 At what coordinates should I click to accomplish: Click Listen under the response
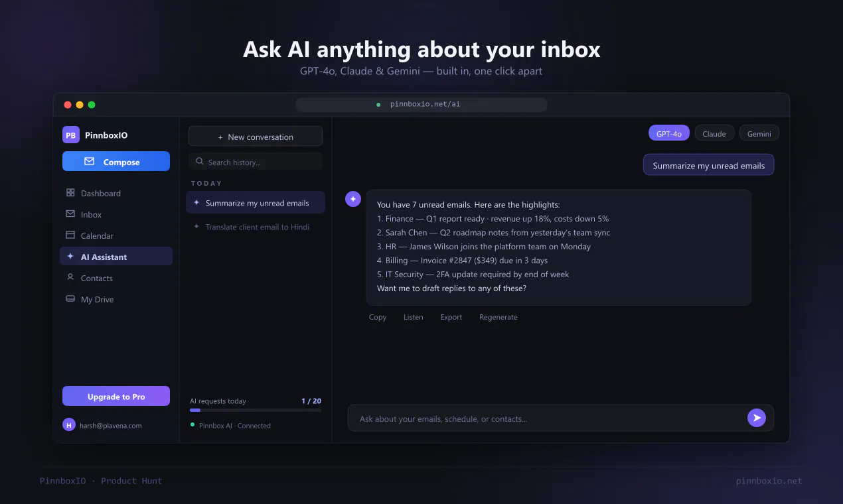[x=414, y=317]
